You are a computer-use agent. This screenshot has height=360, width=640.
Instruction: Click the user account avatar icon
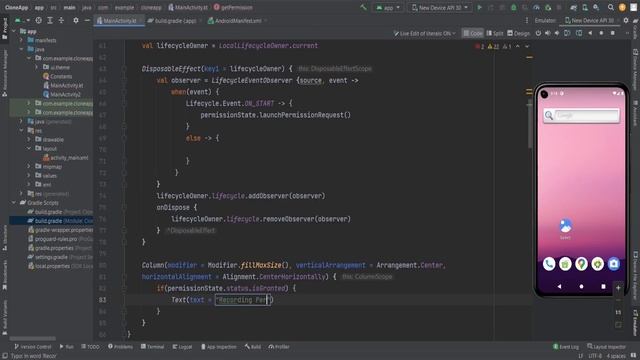[x=622, y=7]
